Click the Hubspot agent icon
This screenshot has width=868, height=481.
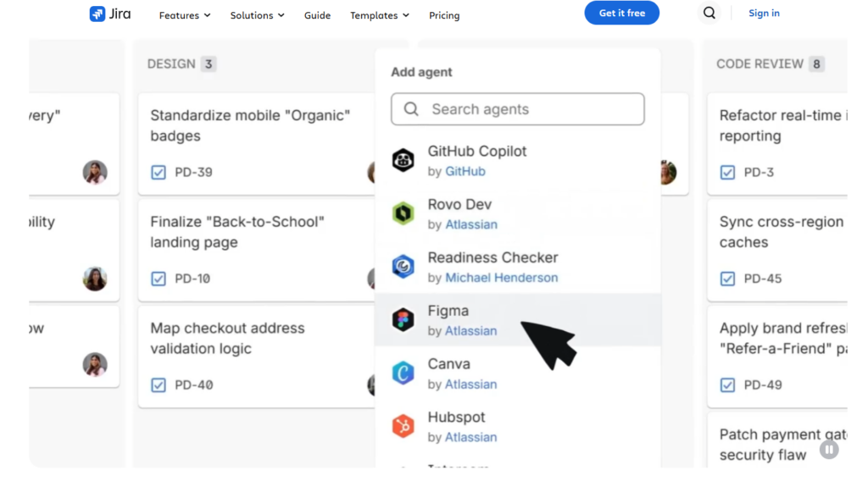[403, 426]
